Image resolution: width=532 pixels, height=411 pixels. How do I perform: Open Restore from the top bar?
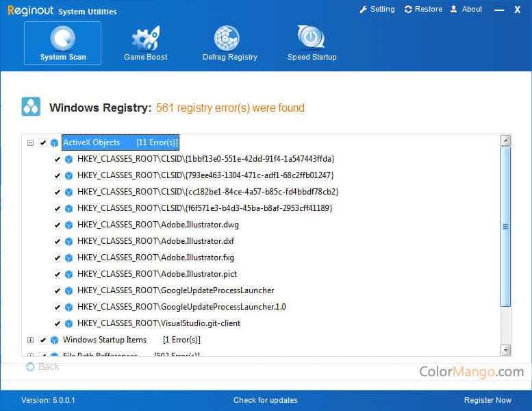423,9
